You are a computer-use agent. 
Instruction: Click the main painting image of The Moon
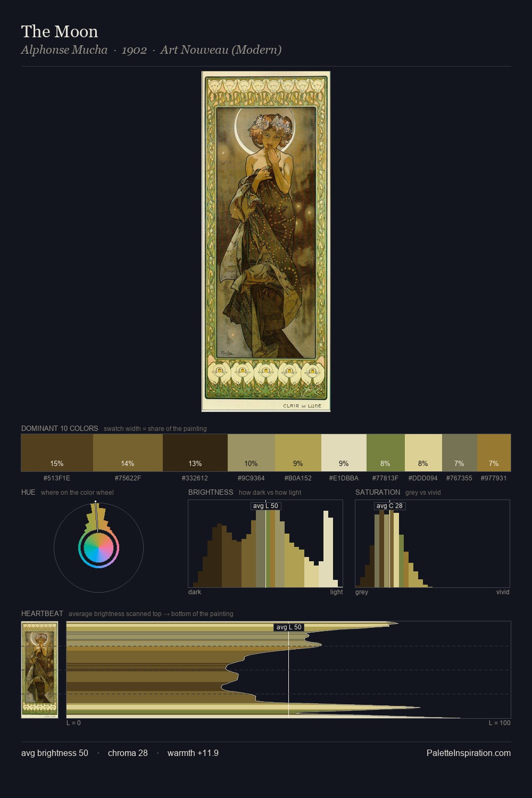tap(266, 242)
